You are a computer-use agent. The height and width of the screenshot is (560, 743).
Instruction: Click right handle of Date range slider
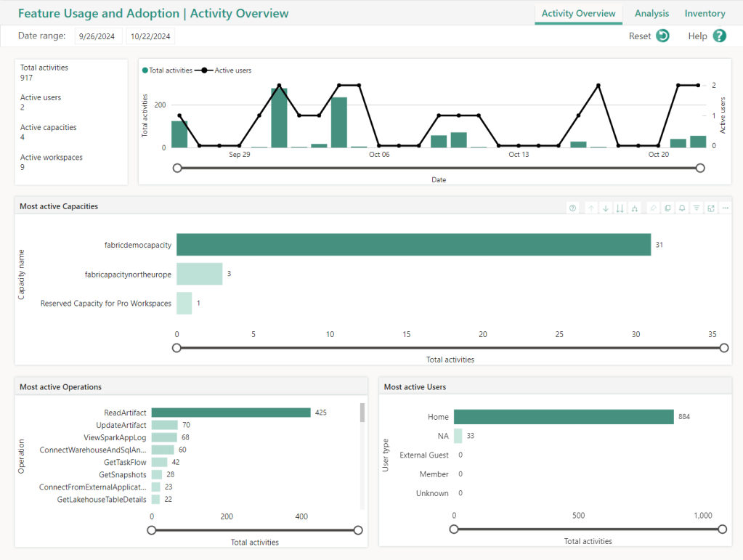point(700,168)
